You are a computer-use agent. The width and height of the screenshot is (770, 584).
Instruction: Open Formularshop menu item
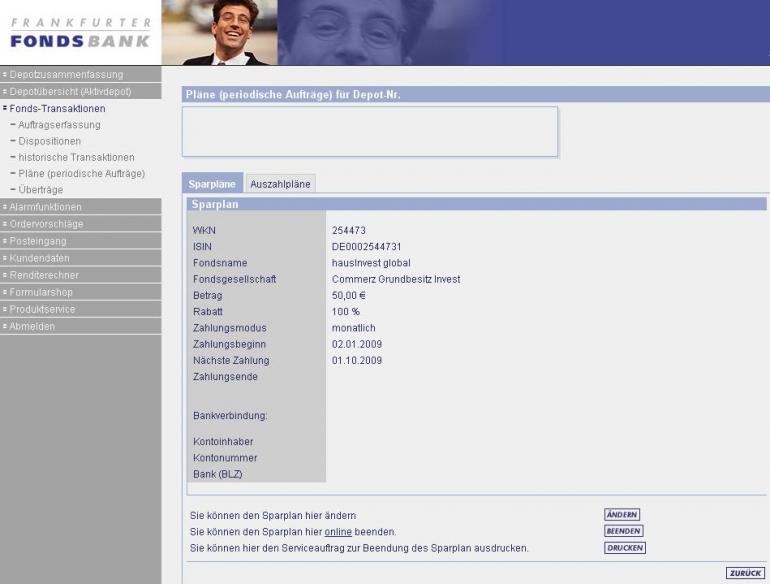click(81, 292)
